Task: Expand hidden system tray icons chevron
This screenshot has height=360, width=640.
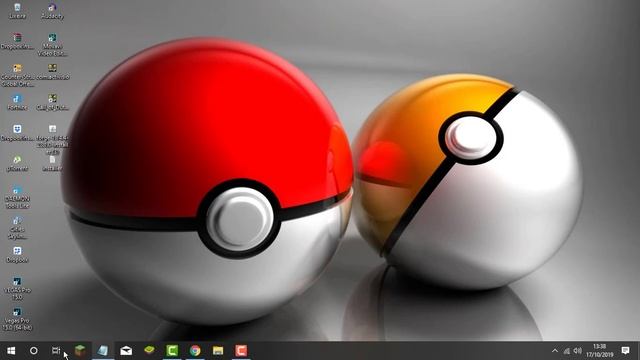Action: (555, 351)
